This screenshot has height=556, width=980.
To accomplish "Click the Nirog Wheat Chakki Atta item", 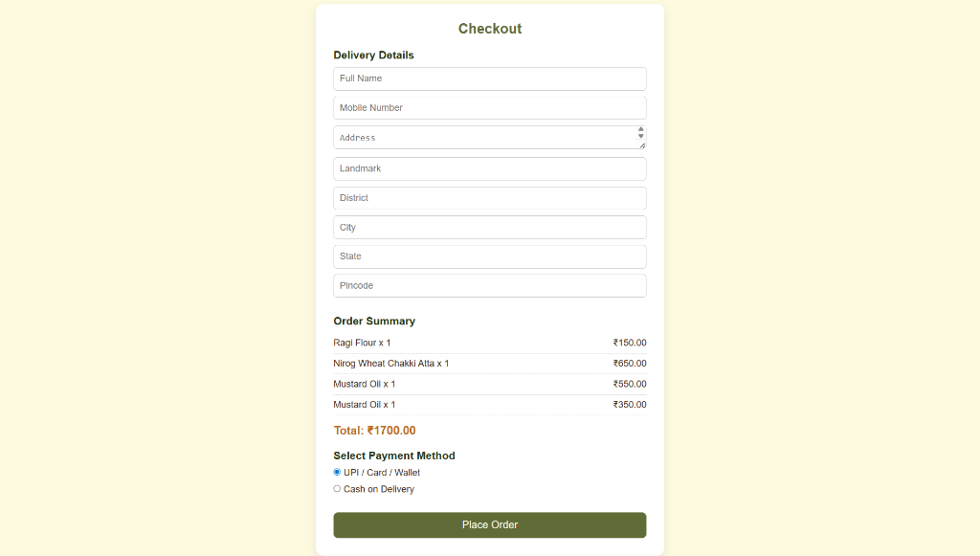I will coord(390,364).
